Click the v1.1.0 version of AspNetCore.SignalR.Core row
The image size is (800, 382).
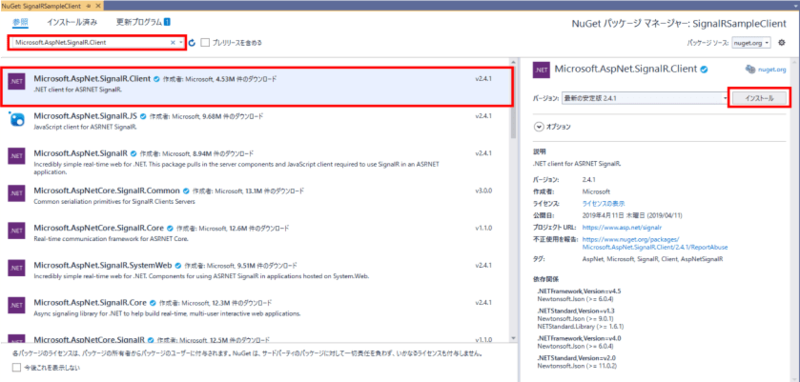point(484,228)
